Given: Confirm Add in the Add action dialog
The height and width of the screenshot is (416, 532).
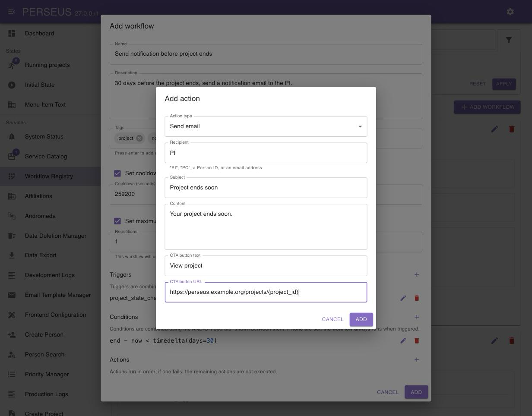Looking at the screenshot, I should pos(361,319).
